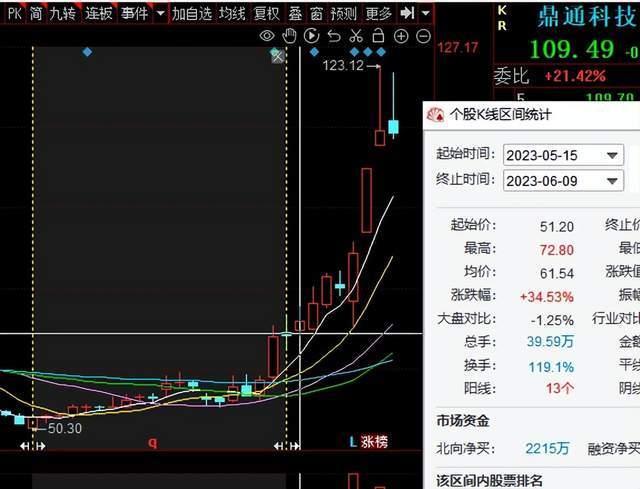Click the 均价 value 61.54
The image size is (640, 489).
pos(557,273)
